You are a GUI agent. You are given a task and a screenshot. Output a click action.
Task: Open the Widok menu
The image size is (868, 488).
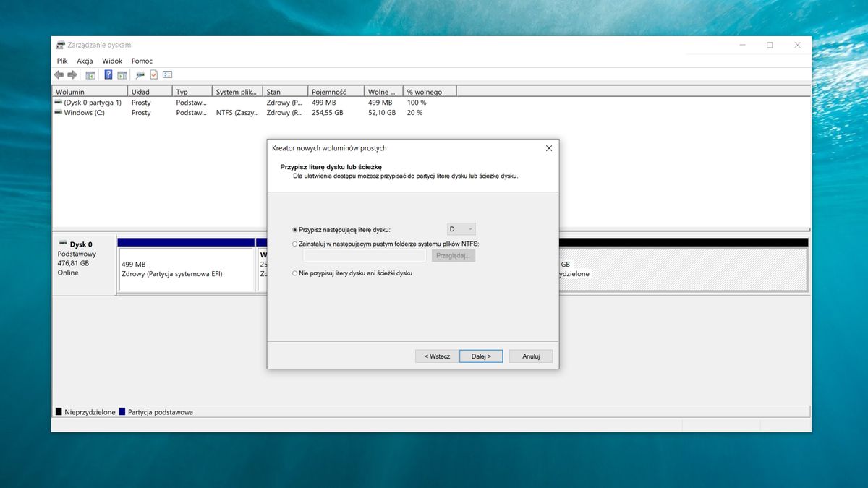[x=111, y=61]
